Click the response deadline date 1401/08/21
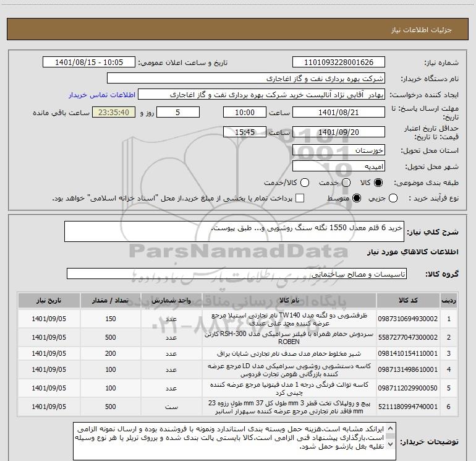 339,112
